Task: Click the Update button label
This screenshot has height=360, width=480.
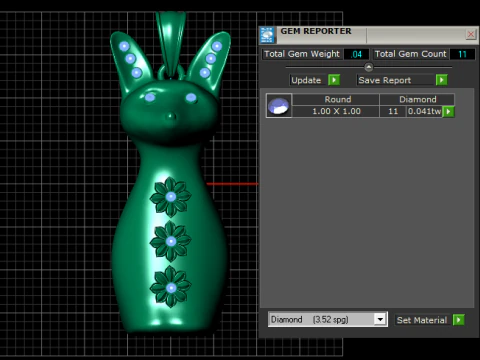Action: [306, 80]
